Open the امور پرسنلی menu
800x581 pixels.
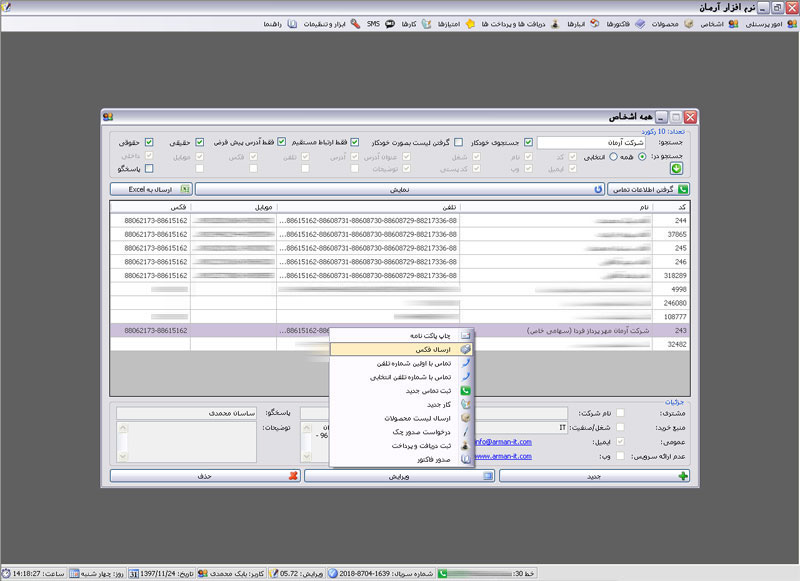pos(770,24)
